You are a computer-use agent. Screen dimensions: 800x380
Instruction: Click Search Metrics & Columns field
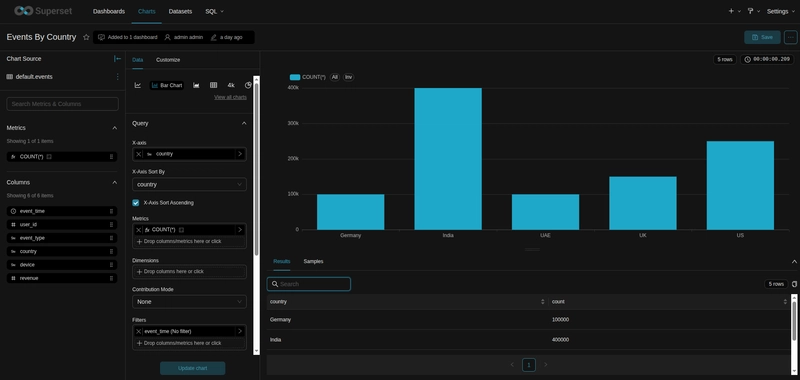[x=62, y=104]
